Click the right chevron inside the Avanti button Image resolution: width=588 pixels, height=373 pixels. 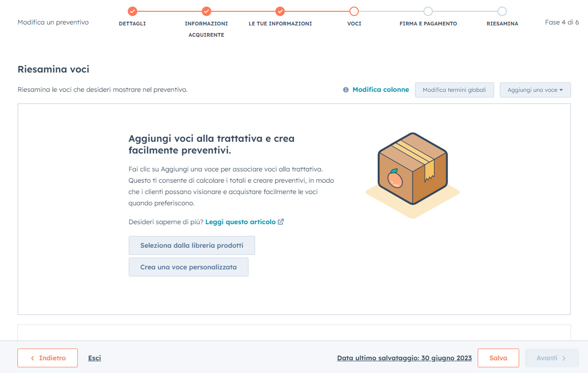pos(564,358)
